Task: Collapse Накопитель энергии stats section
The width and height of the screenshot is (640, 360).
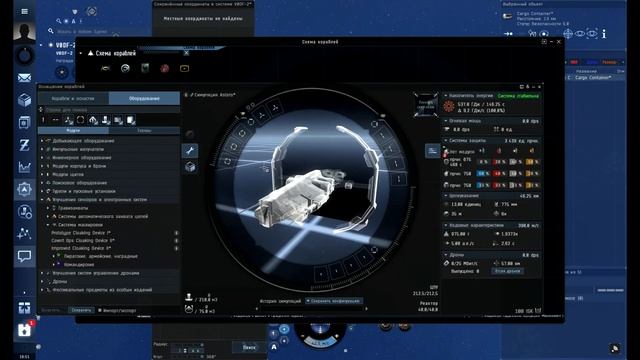Action: (446, 96)
